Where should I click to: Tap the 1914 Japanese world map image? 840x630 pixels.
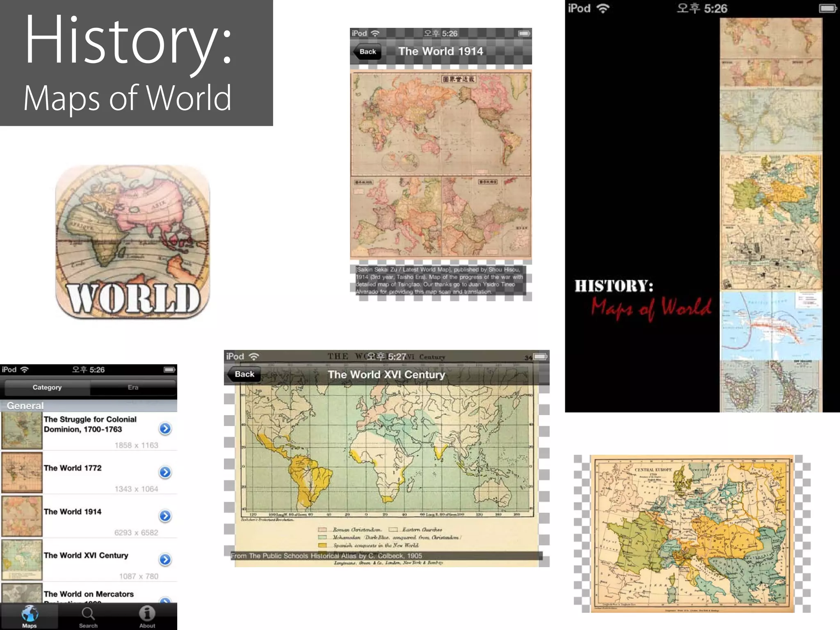(x=441, y=165)
